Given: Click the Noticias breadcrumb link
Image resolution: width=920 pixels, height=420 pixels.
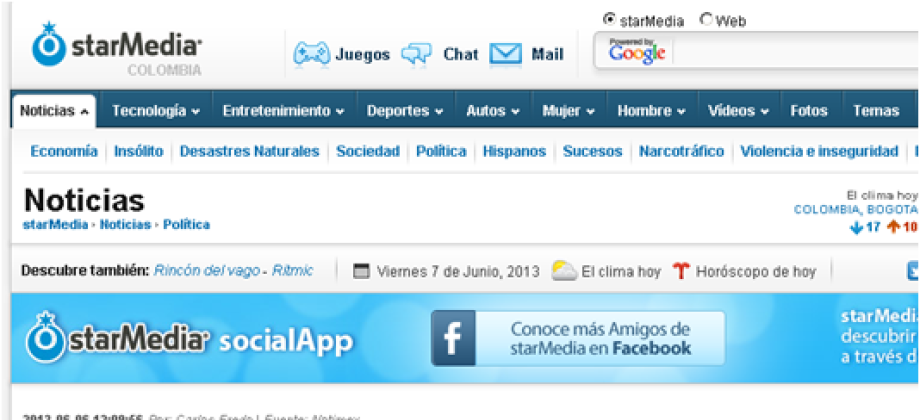Looking at the screenshot, I should point(125,224).
